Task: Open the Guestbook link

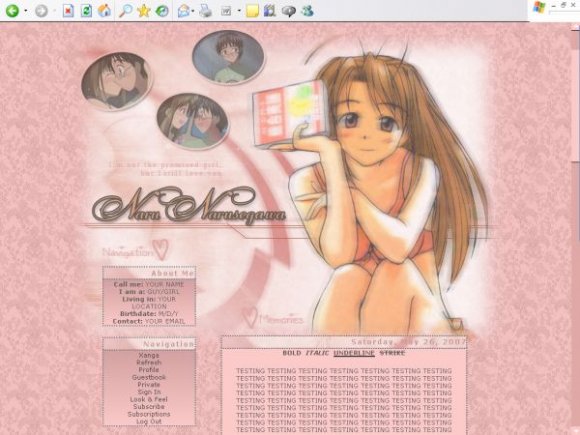Action: (149, 377)
